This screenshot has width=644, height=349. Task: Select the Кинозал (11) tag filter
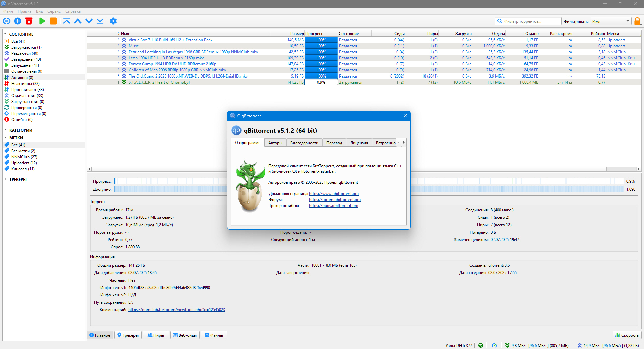coord(23,169)
